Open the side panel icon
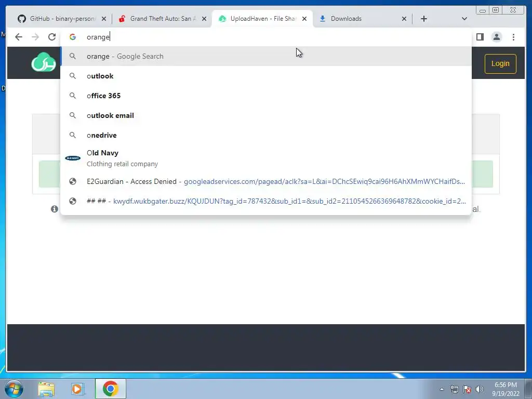Image resolution: width=532 pixels, height=399 pixels. [480, 37]
